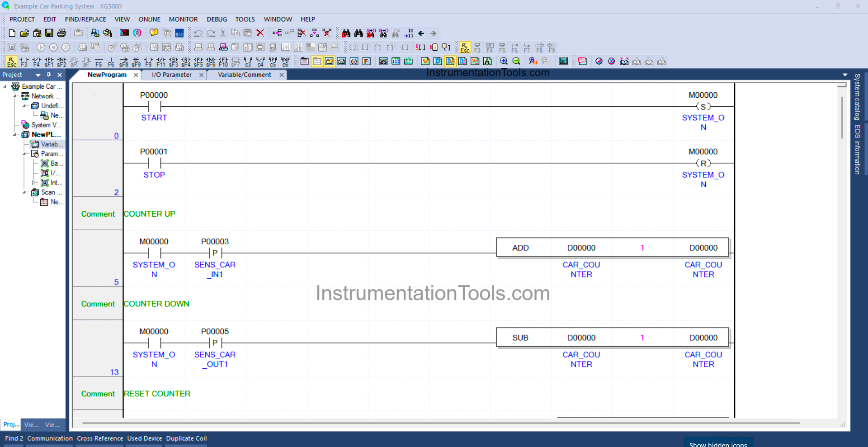The width and height of the screenshot is (868, 447).
Task: Collapse the Undefi... tree node
Action: click(24, 105)
